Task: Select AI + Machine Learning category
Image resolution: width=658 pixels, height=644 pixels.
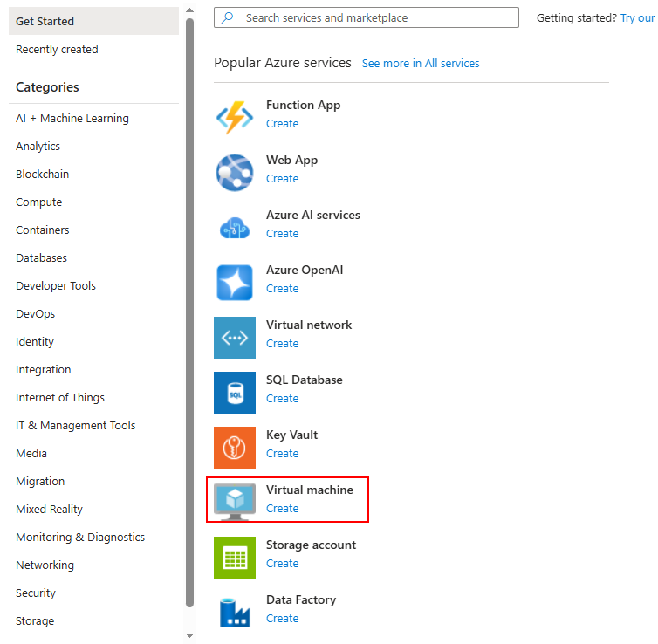Action: click(x=72, y=119)
